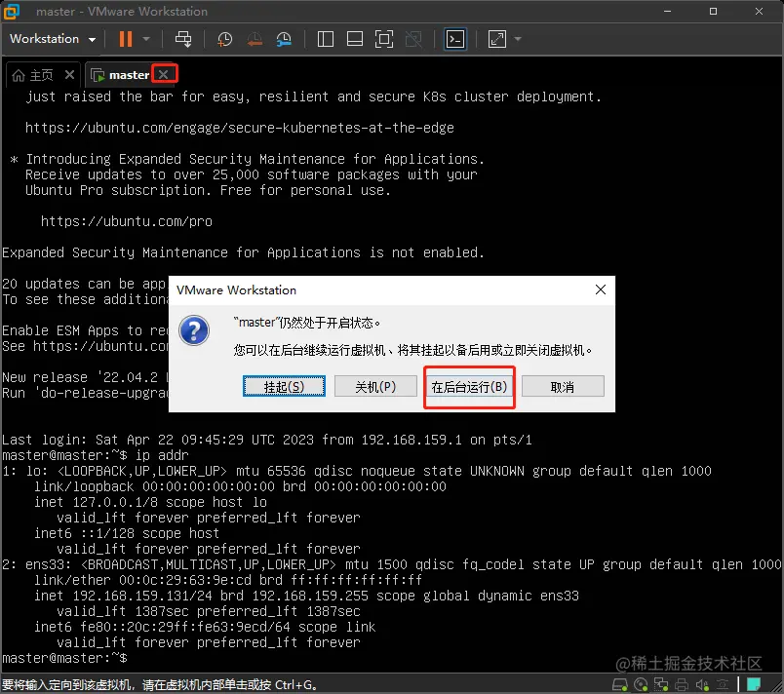Toggle the console view icon
The height and width of the screenshot is (694, 784).
coord(455,39)
